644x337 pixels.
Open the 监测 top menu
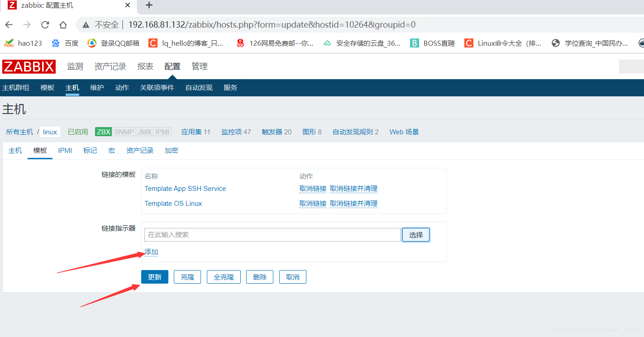tap(75, 66)
